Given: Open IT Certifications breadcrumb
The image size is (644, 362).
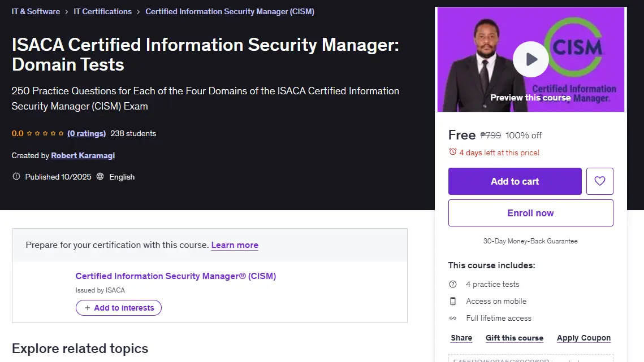Looking at the screenshot, I should tap(103, 11).
